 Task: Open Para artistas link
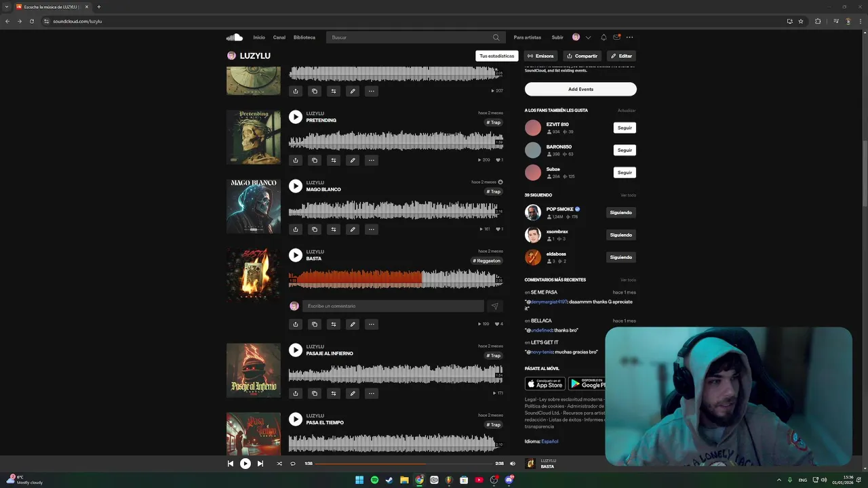tap(528, 37)
